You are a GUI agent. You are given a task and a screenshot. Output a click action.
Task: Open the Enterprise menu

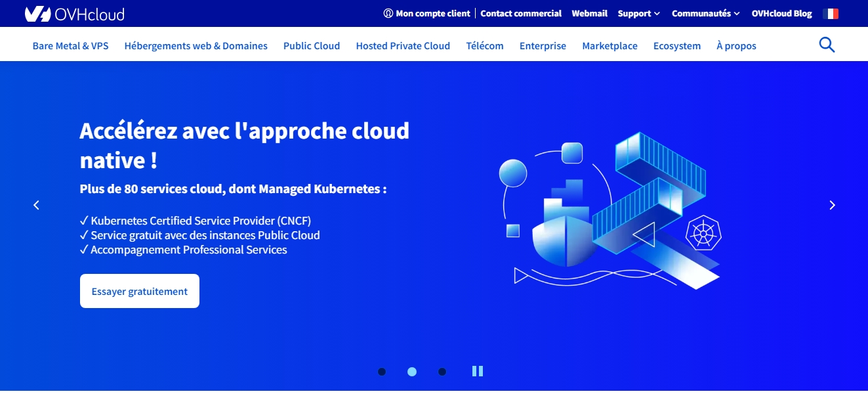point(543,46)
